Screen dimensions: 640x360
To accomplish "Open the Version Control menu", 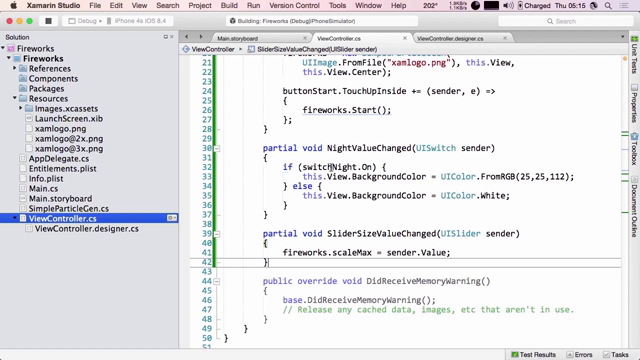I will (294, 5).
